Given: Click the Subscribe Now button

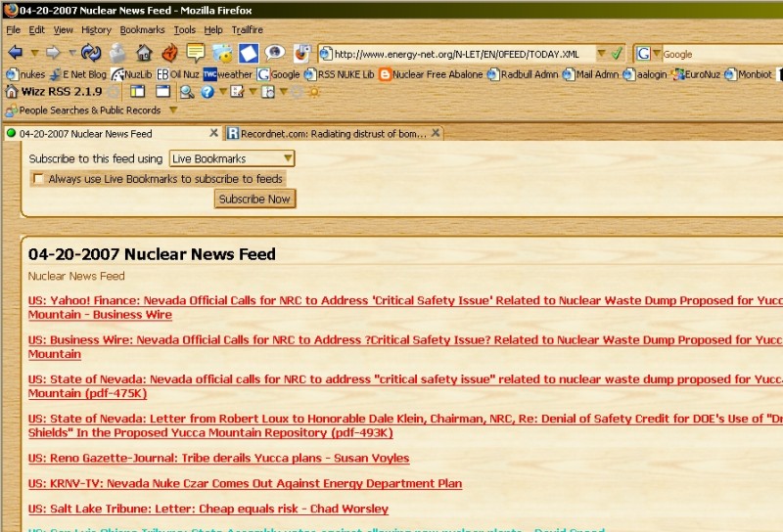Looking at the screenshot, I should tap(254, 199).
